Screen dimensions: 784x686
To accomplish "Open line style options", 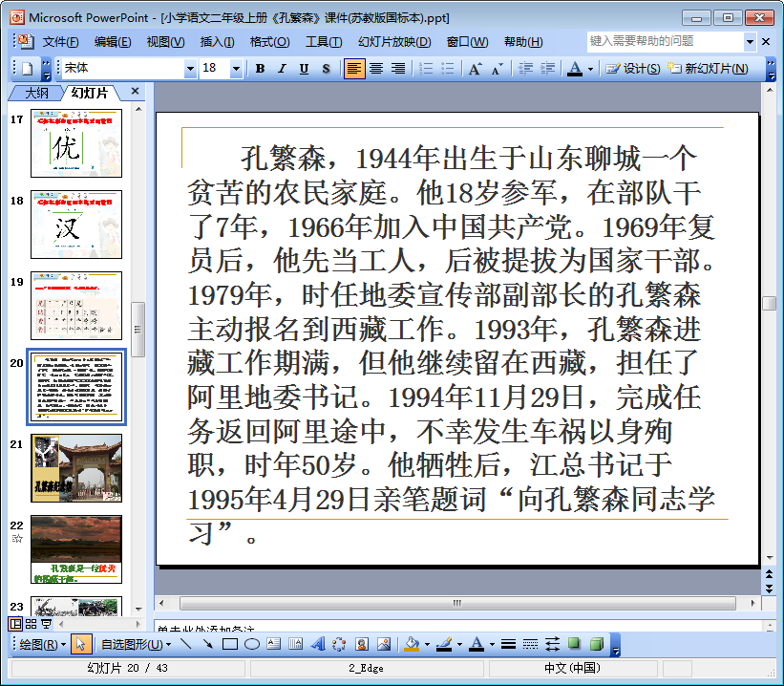I will click(x=508, y=644).
